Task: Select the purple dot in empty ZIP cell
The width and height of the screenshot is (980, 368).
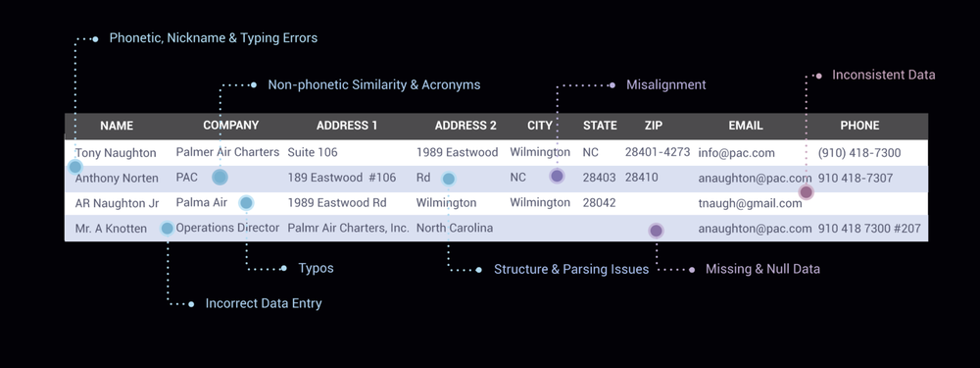Action: point(656,231)
